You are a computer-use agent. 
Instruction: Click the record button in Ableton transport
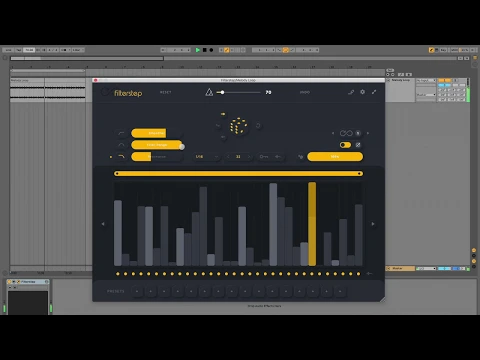(211, 50)
